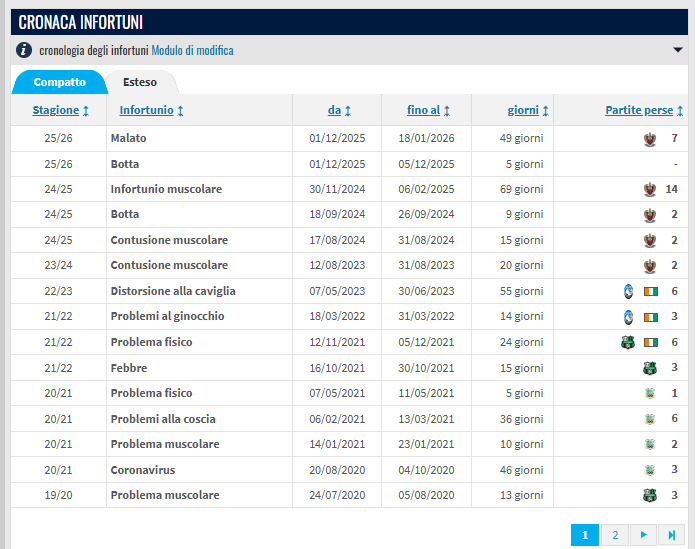
Task: Expand the header dropdown arrow
Action: 677,50
